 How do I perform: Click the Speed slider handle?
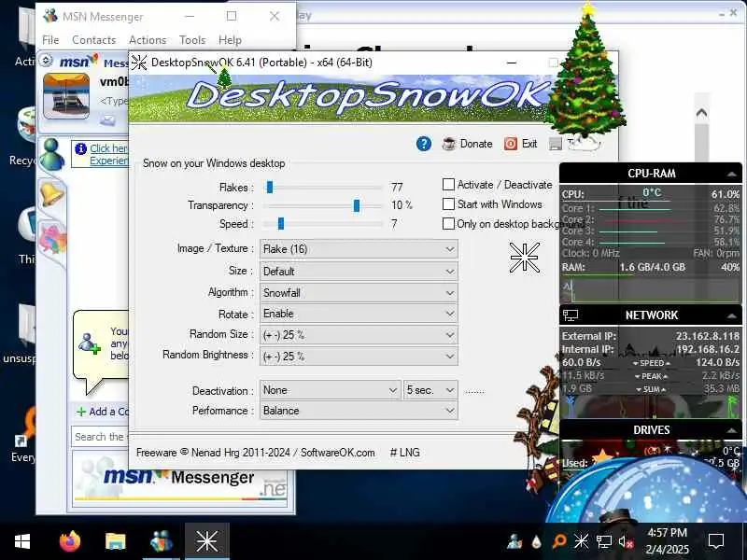coord(281,223)
